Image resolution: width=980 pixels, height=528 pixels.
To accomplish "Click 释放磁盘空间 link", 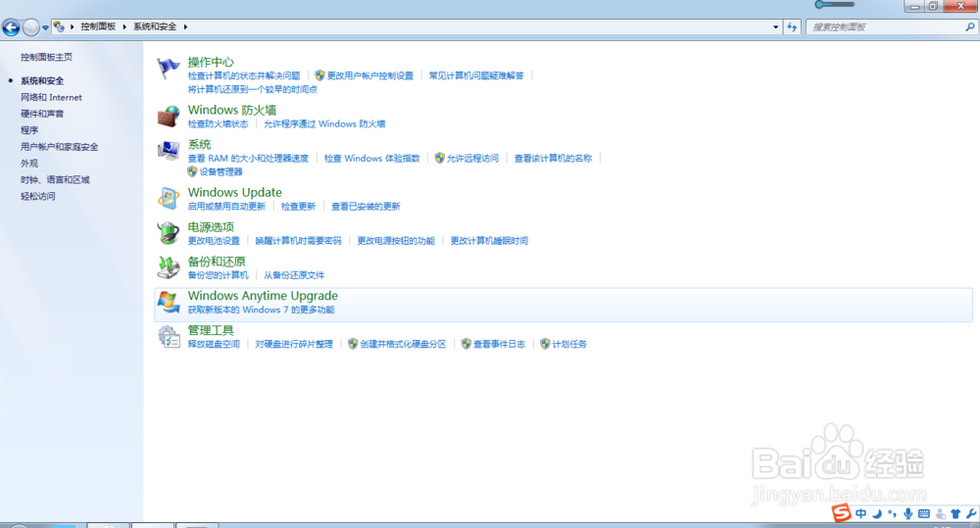I will coord(214,344).
